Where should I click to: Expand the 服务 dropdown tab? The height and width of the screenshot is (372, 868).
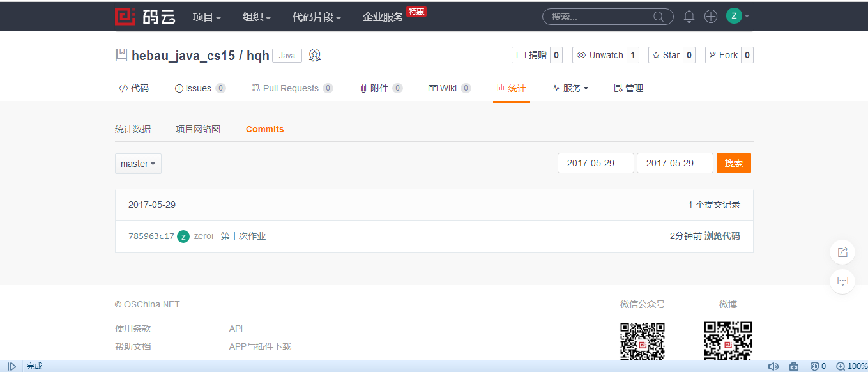[570, 88]
